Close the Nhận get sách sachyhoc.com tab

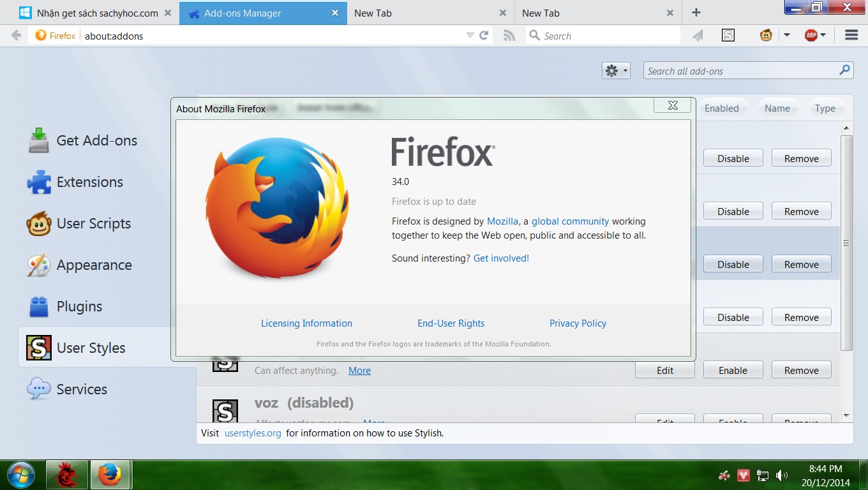pos(168,13)
